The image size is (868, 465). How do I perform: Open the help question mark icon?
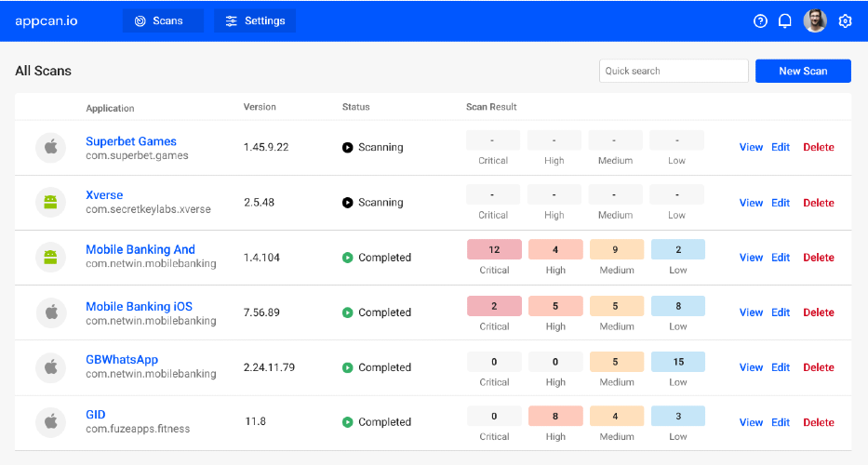pos(760,21)
